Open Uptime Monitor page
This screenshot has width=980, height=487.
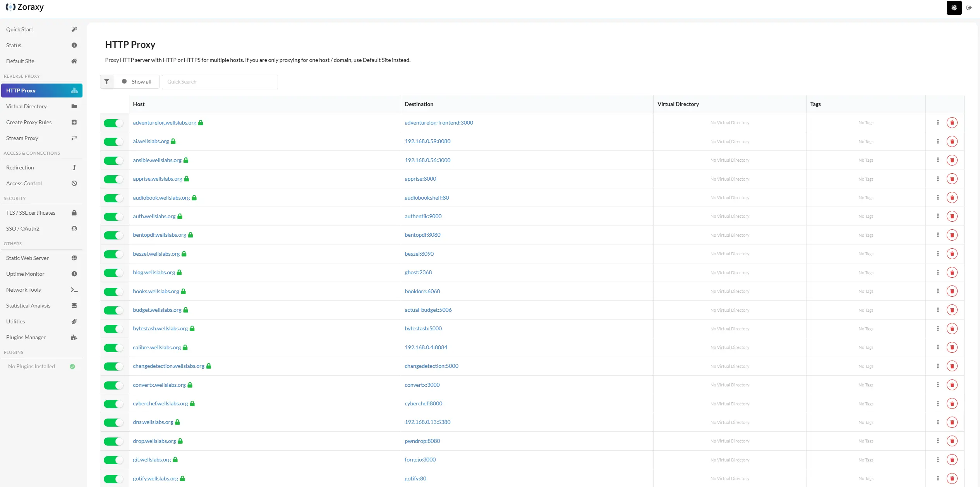coord(41,274)
